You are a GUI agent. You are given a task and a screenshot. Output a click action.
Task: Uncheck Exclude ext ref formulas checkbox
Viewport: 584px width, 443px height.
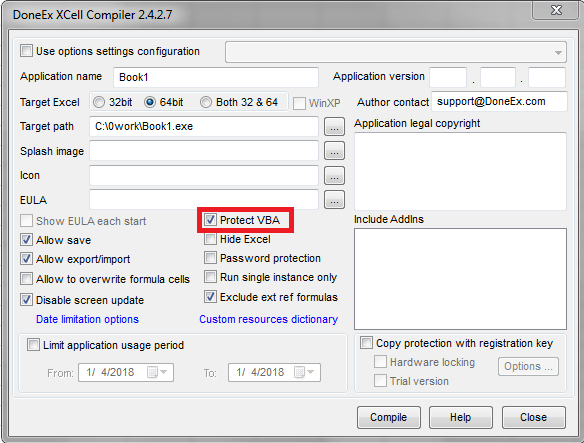[210, 297]
